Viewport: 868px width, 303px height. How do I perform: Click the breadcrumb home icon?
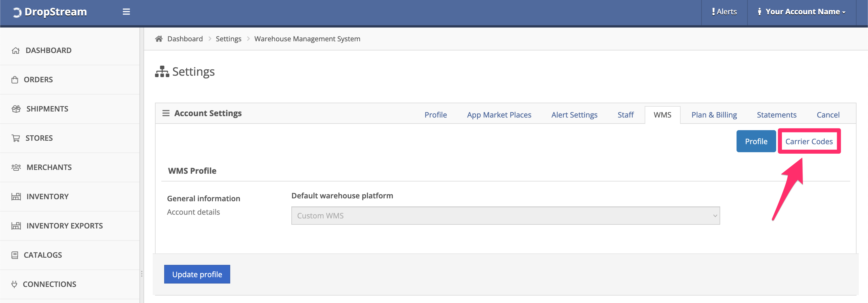pyautogui.click(x=159, y=39)
